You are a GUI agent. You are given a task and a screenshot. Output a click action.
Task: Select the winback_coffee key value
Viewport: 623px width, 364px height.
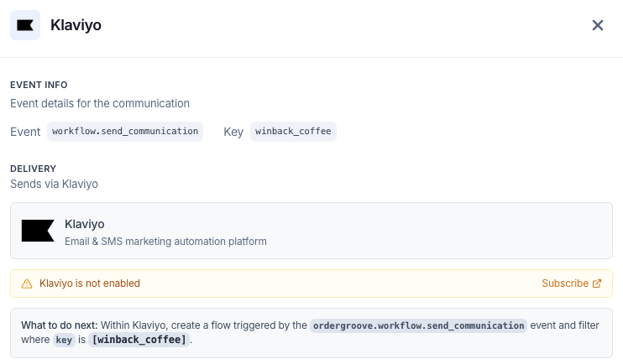tap(293, 132)
